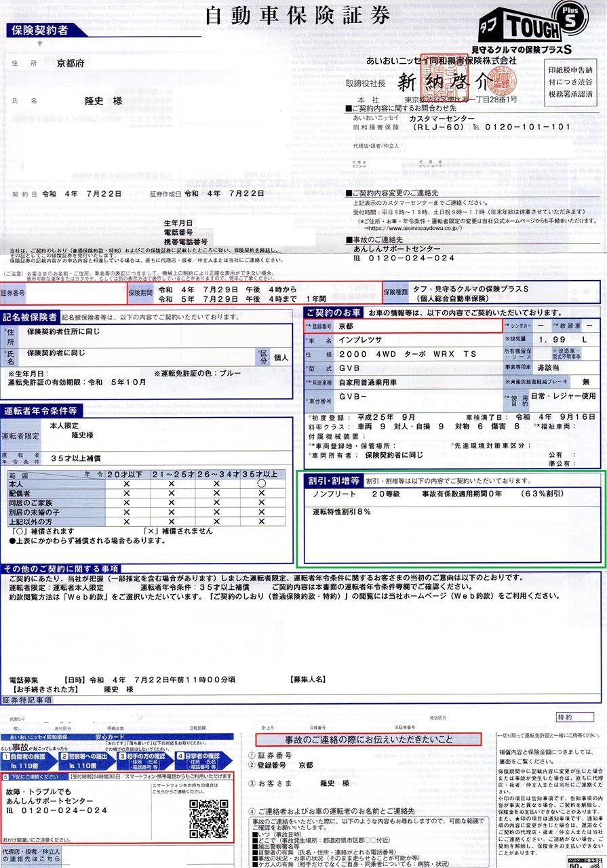Click the 証券特記事項 header

[x=27, y=700]
